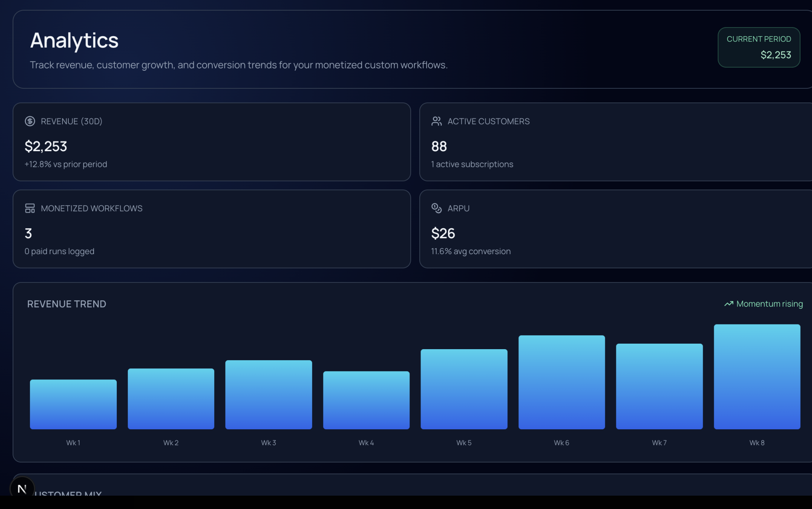Image resolution: width=812 pixels, height=509 pixels.
Task: Select the tallest Wk 8 revenue bar
Action: coord(757,376)
